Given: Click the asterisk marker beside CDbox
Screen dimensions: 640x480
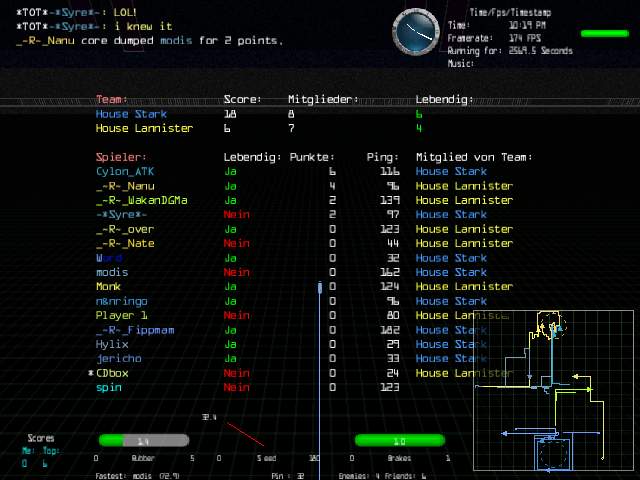Looking at the screenshot, I should [x=91, y=373].
